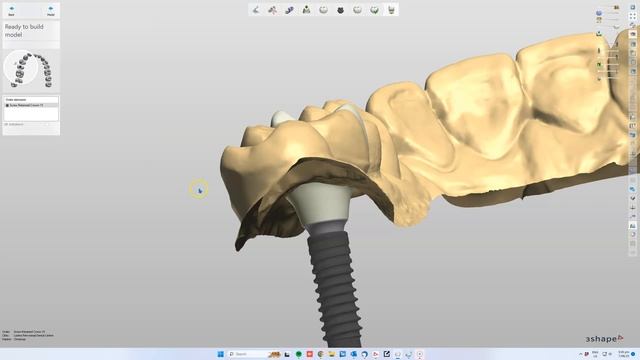Open the clock and date in the taskbar
This screenshot has height=360, width=640.
tap(623, 354)
